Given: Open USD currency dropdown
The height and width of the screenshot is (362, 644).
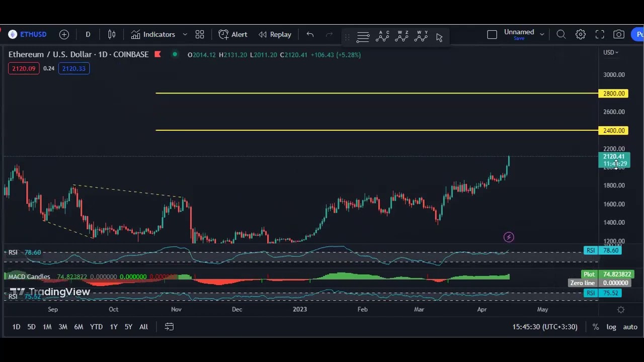Looking at the screenshot, I should 611,52.
